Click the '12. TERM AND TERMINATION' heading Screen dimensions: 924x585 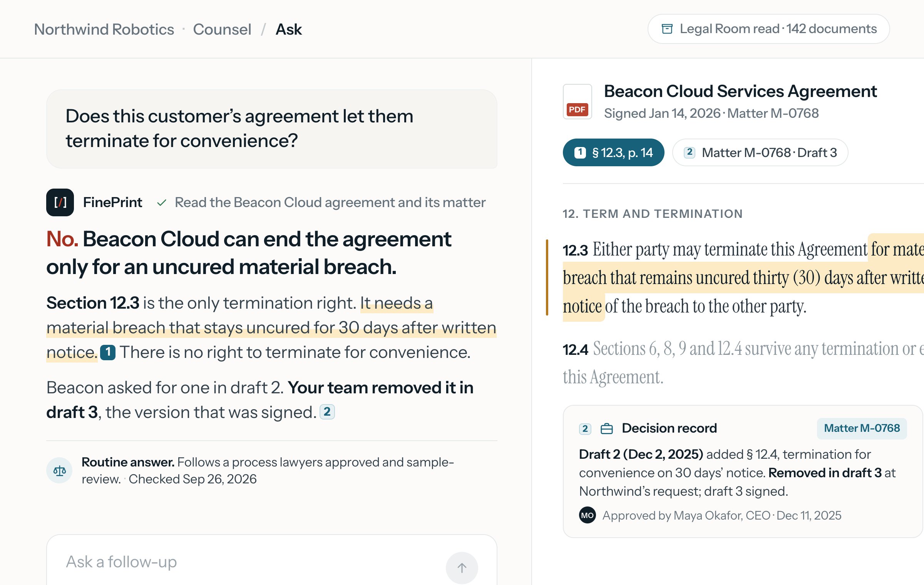653,214
